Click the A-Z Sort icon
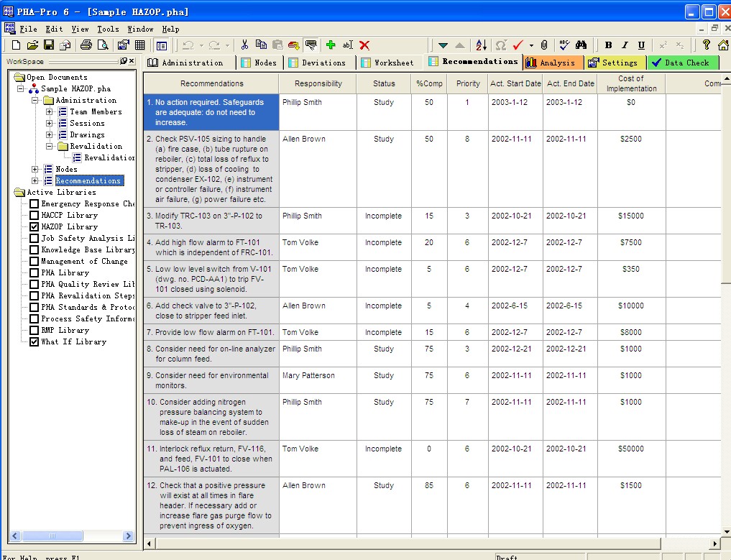Screen dimensions: 731x560 point(481,45)
